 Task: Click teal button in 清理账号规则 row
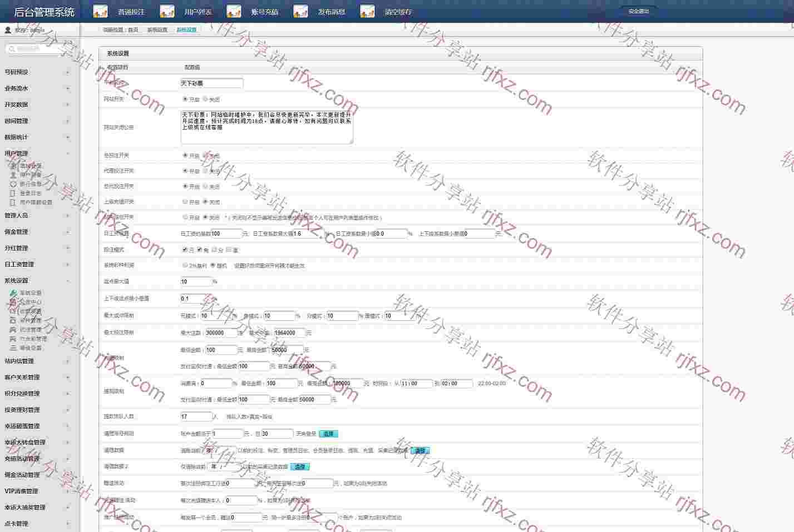coord(328,434)
